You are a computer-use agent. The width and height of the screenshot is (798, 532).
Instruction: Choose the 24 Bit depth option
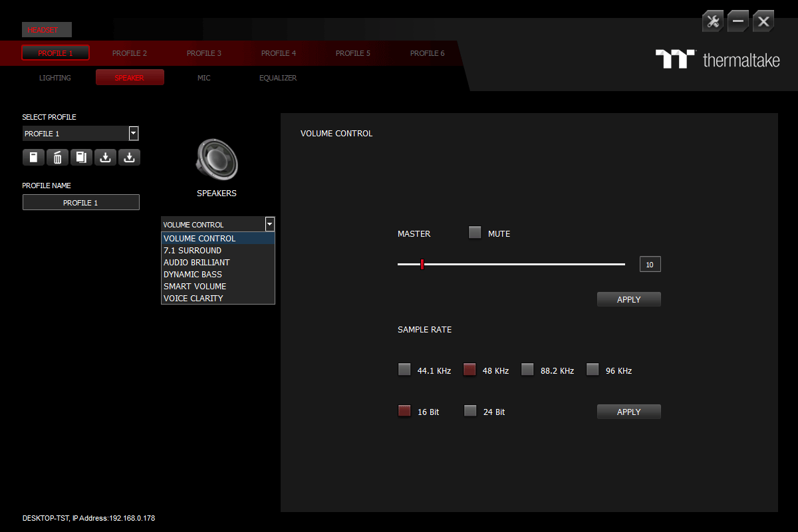470,411
